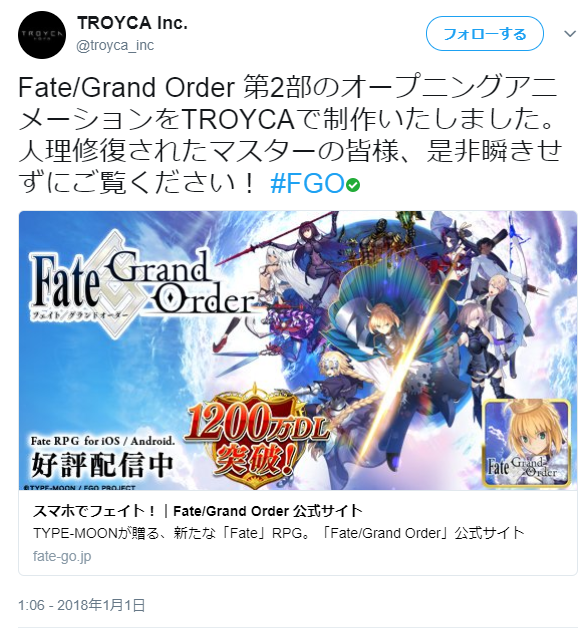Open the #FGO hashtag link

coord(308,183)
